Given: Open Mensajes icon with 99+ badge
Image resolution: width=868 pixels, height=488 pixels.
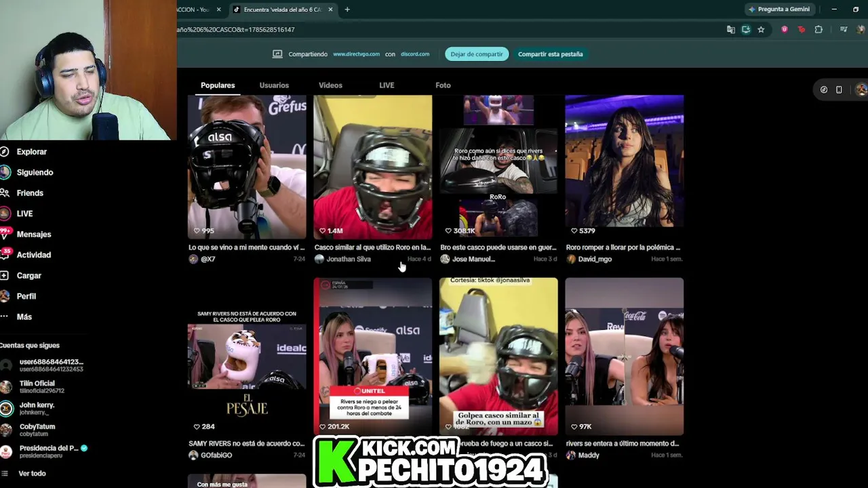Looking at the screenshot, I should (5, 234).
